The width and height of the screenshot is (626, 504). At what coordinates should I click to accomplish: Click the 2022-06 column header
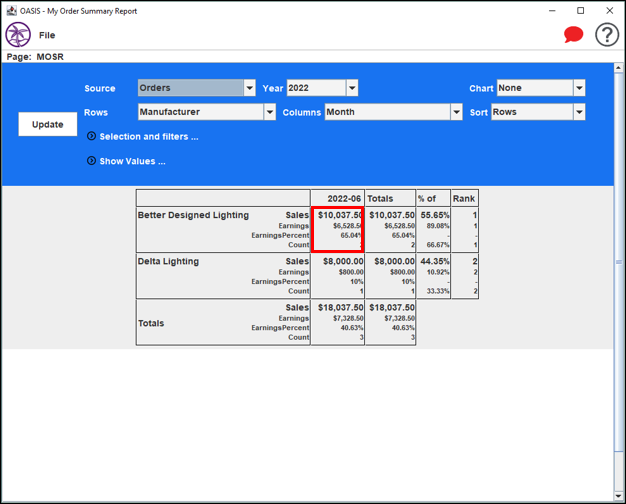click(x=338, y=198)
